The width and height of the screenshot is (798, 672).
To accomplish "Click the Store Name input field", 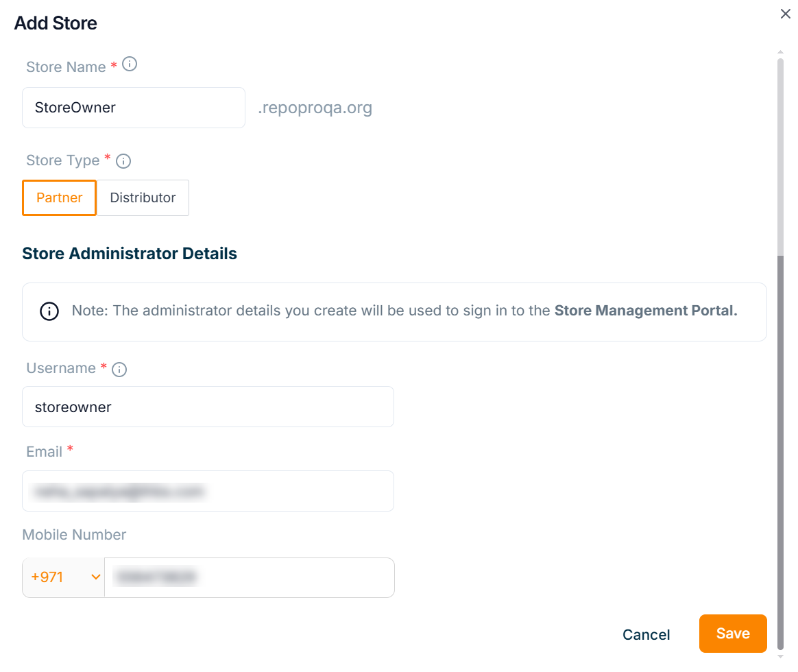I will point(134,108).
